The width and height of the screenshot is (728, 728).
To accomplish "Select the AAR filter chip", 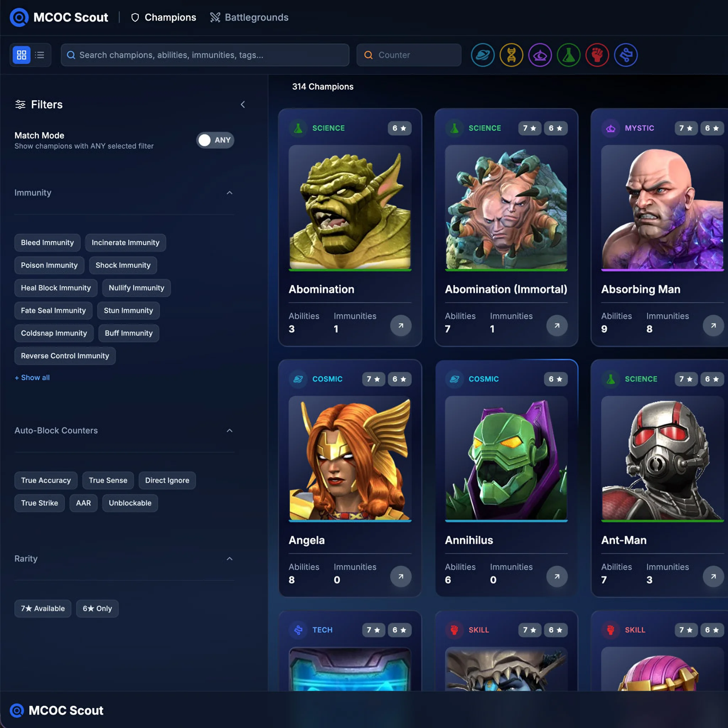I will click(x=83, y=503).
